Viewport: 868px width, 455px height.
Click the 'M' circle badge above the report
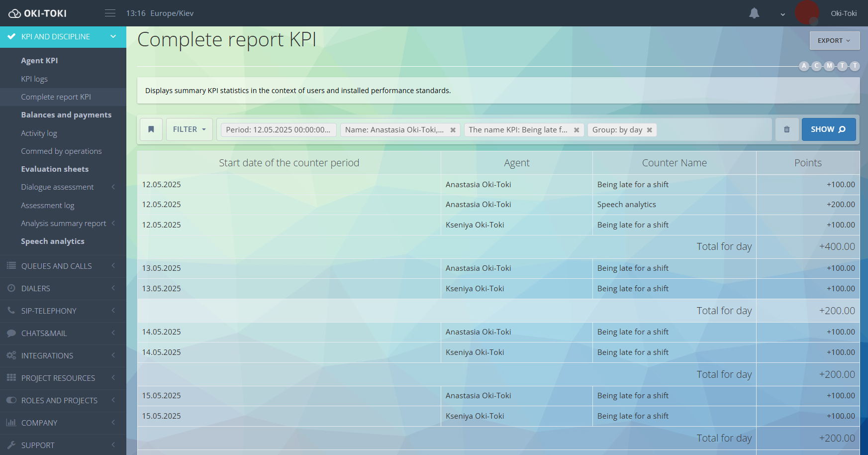[x=829, y=66]
